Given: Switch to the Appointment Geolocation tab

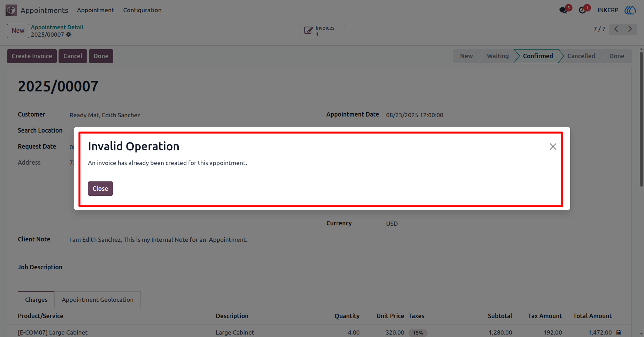Looking at the screenshot, I should point(98,300).
